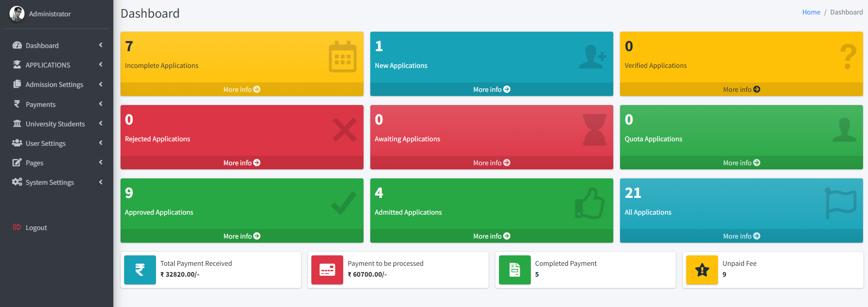Click More info under All Applications
The width and height of the screenshot is (868, 307).
(742, 236)
